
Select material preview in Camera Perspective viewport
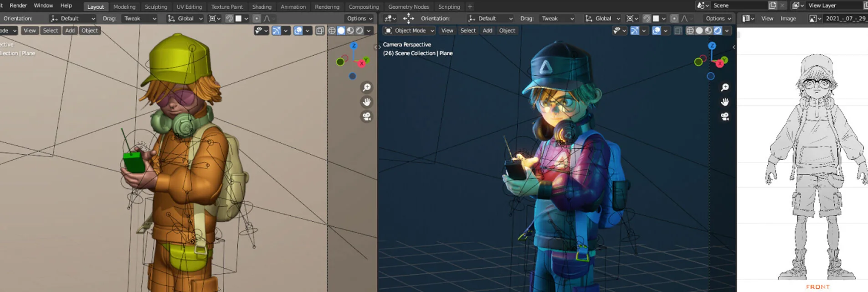click(709, 31)
